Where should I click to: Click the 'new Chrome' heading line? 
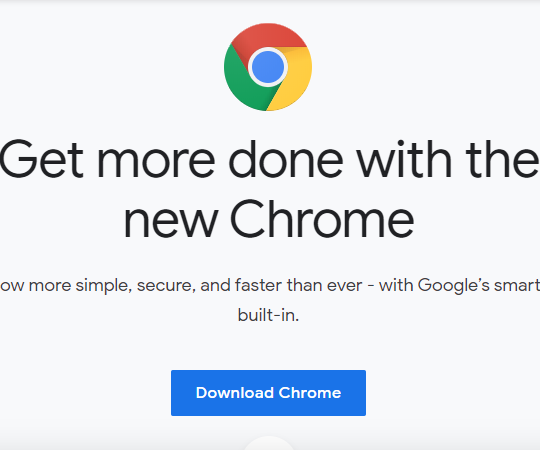point(269,219)
